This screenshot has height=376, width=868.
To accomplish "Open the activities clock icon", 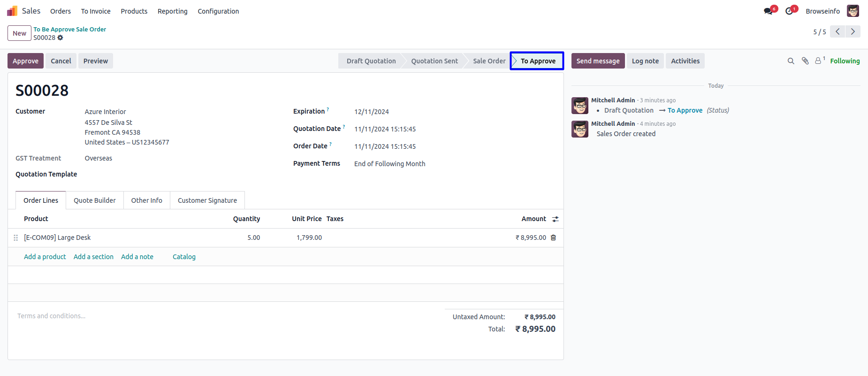I will click(x=789, y=11).
